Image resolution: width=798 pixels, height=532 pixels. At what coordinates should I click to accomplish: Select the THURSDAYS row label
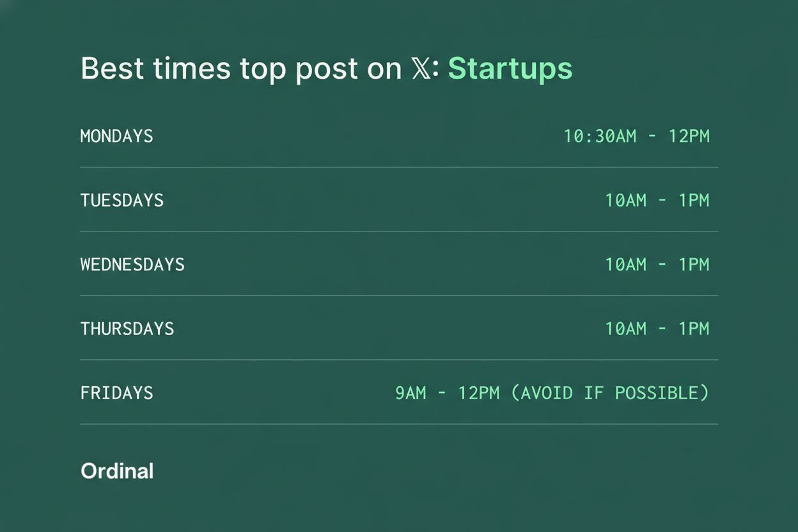(x=127, y=329)
